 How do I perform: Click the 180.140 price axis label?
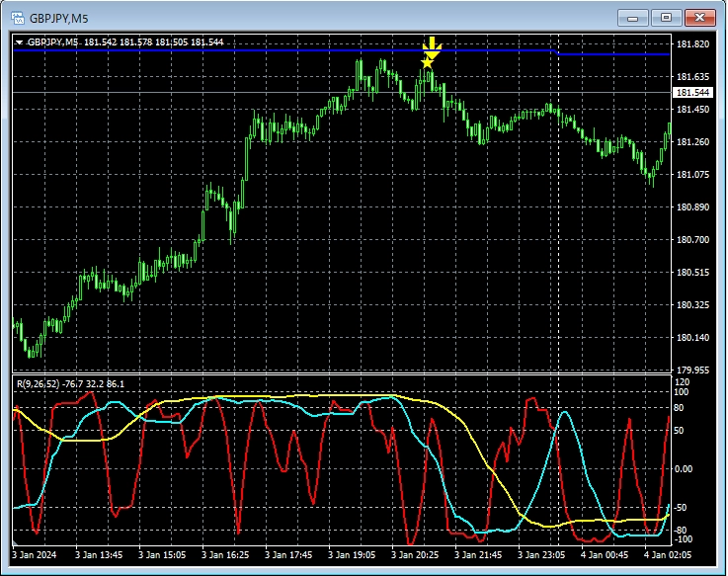tap(690, 338)
